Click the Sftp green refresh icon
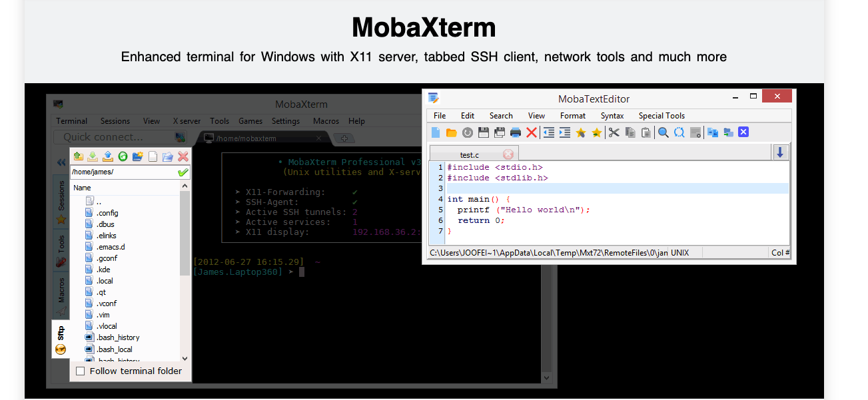868x400 pixels. 123,156
